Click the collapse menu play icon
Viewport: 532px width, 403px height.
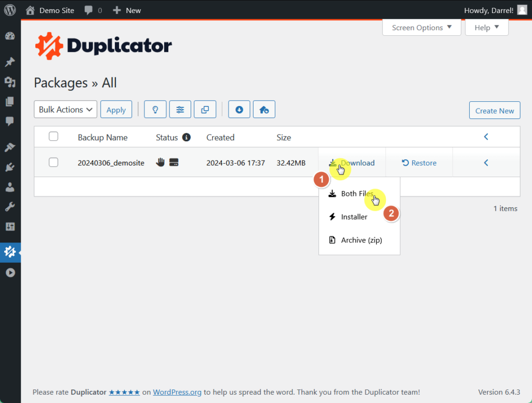point(10,273)
